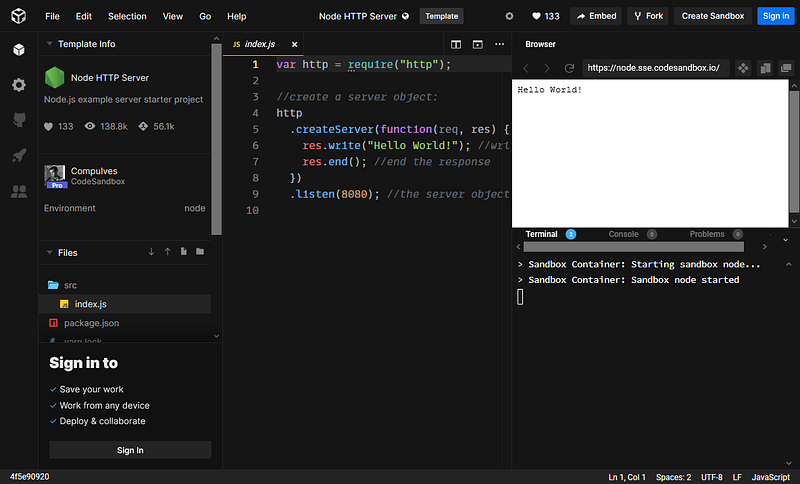Open Configuration gear in sidebar
The image size is (800, 484).
(x=19, y=85)
